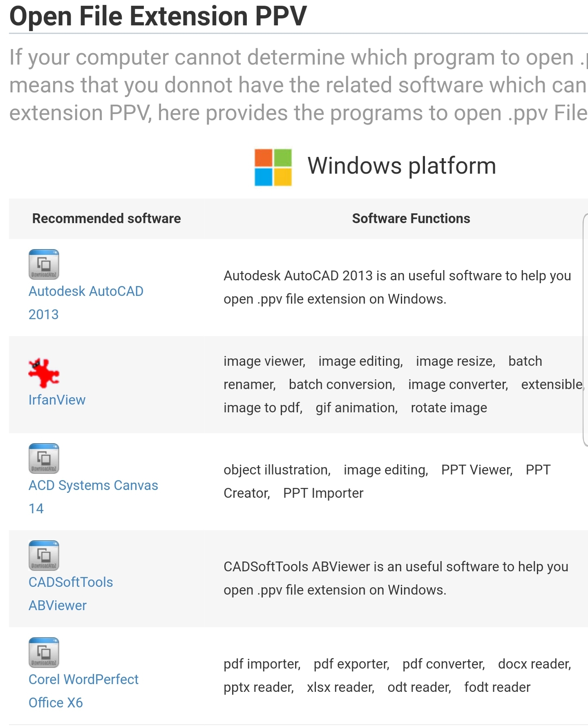The height and width of the screenshot is (727, 588).
Task: Click the 'image resize' function text
Action: [x=455, y=361]
